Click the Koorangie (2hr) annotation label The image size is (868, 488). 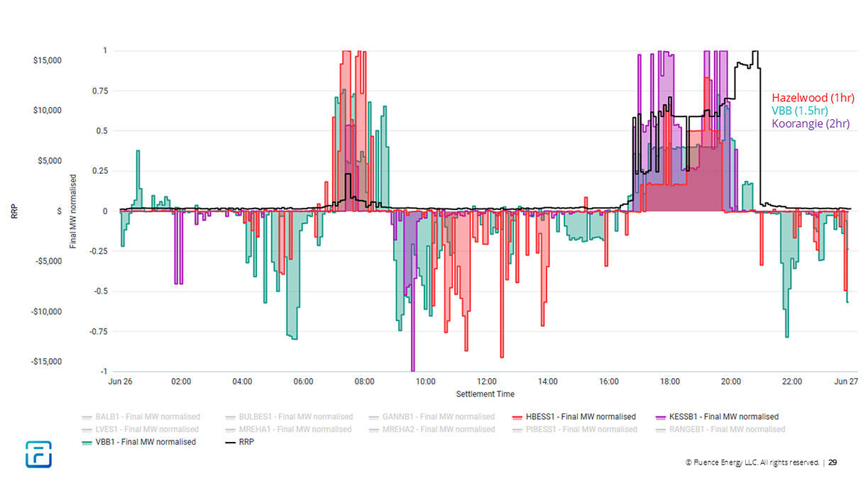pyautogui.click(x=810, y=123)
